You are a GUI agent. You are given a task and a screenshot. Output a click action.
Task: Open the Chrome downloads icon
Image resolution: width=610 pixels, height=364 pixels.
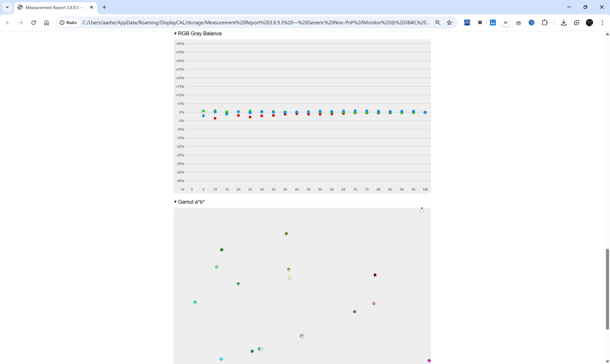pos(564,23)
